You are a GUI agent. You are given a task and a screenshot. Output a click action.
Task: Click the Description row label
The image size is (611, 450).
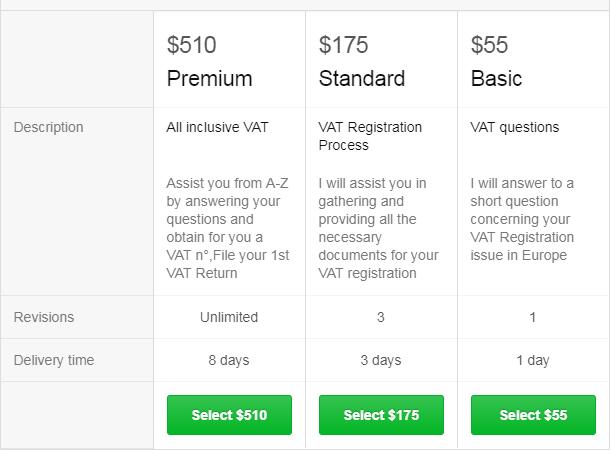coord(48,127)
